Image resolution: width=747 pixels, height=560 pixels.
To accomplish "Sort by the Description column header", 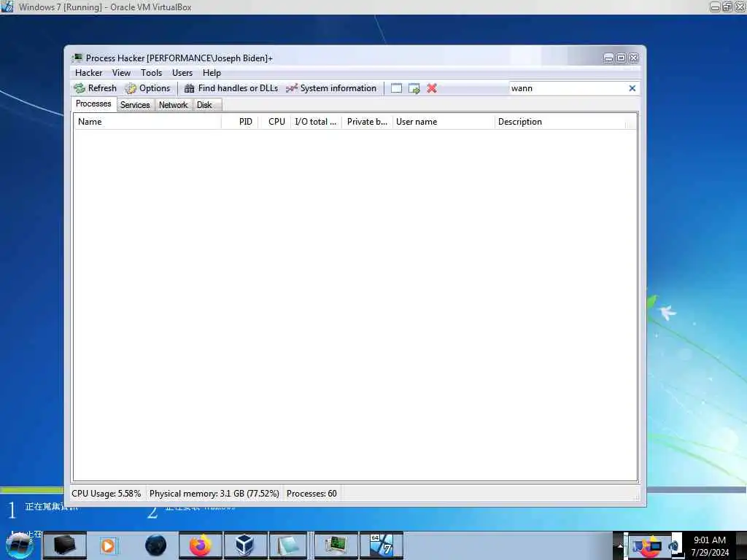I will [x=560, y=122].
